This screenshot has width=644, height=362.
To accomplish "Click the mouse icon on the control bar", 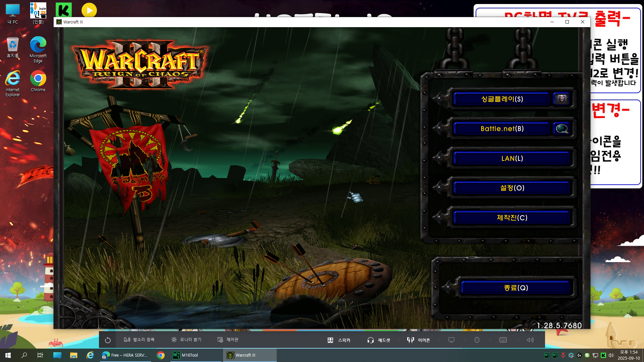I will [x=477, y=340].
